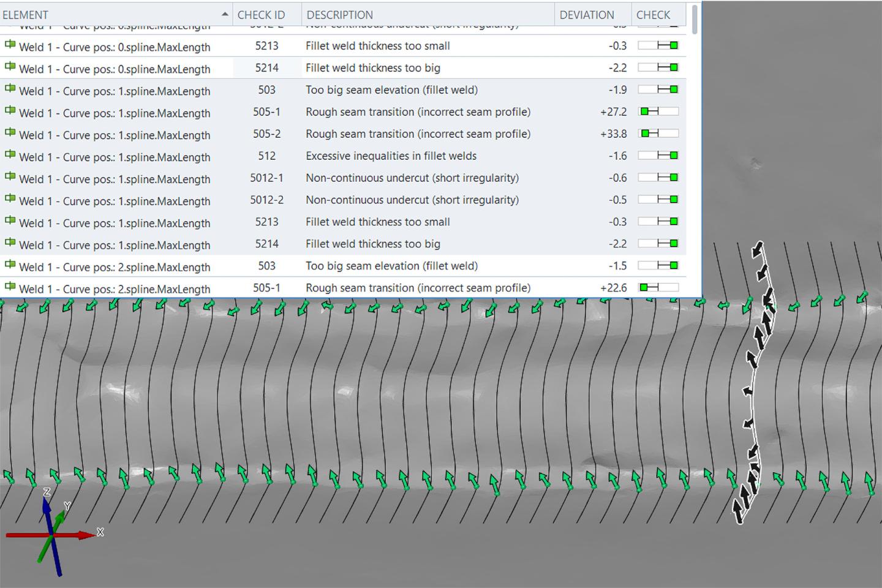Click the deviation bar for check 505-1 (+27.2)
This screenshot has width=882, height=588.
pos(658,111)
